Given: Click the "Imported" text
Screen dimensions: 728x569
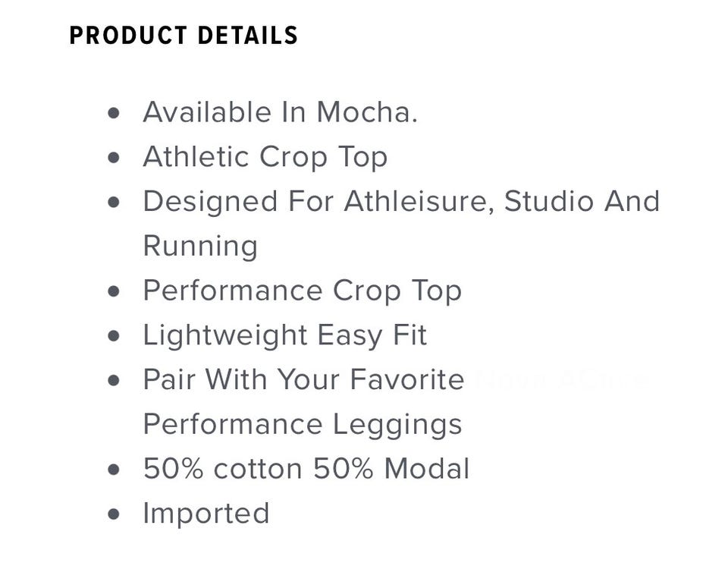Looking at the screenshot, I should [206, 514].
